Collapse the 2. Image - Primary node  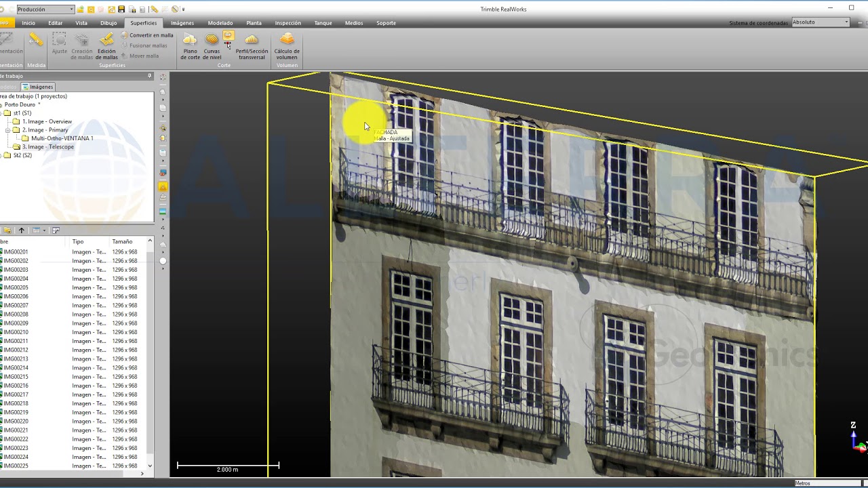pos(7,130)
